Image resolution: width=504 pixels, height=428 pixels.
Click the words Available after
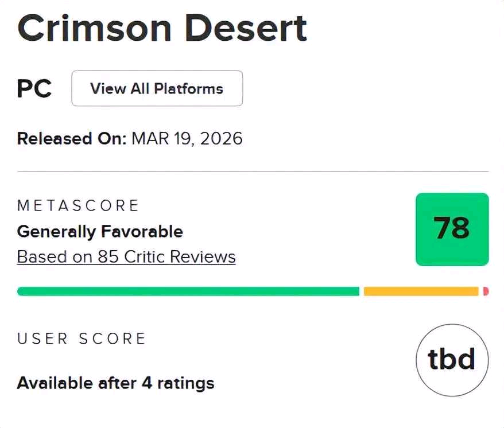point(77,383)
